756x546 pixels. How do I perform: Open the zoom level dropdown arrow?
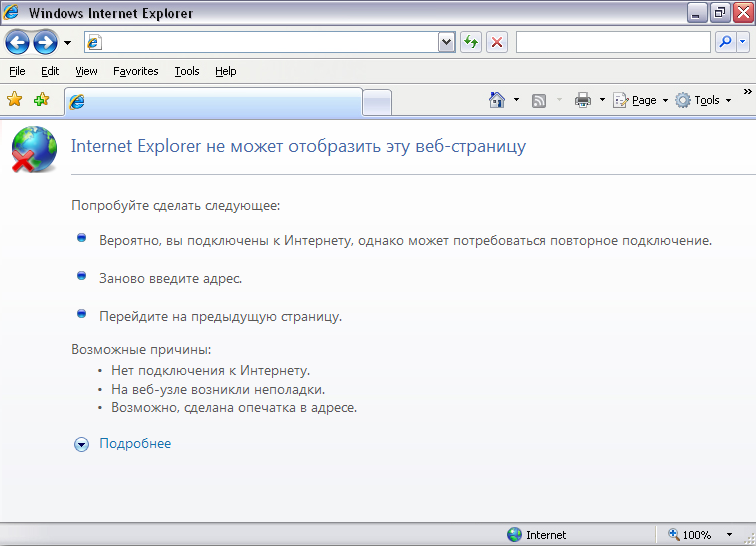point(729,534)
